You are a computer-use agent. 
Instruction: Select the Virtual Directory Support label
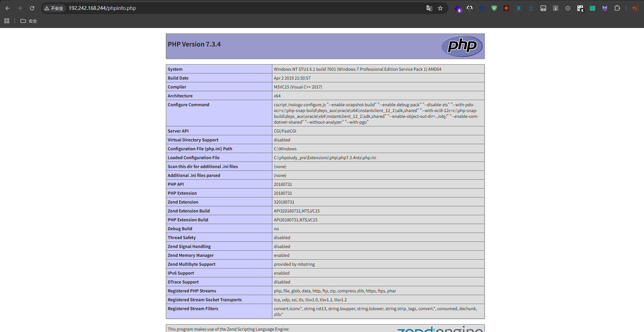point(193,140)
